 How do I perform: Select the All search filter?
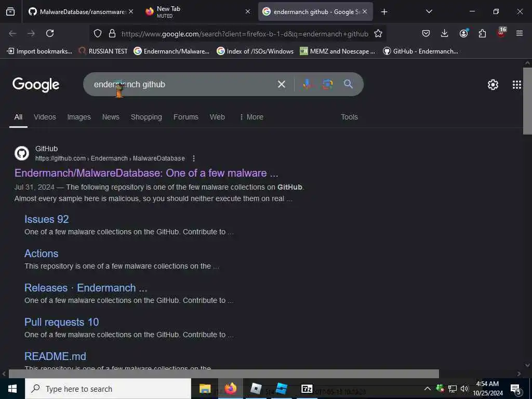[18, 117]
